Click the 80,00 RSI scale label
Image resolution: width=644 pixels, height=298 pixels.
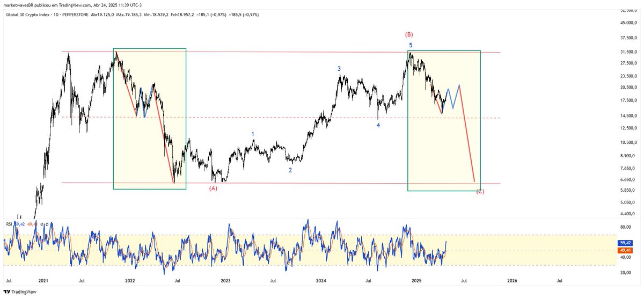pyautogui.click(x=626, y=227)
